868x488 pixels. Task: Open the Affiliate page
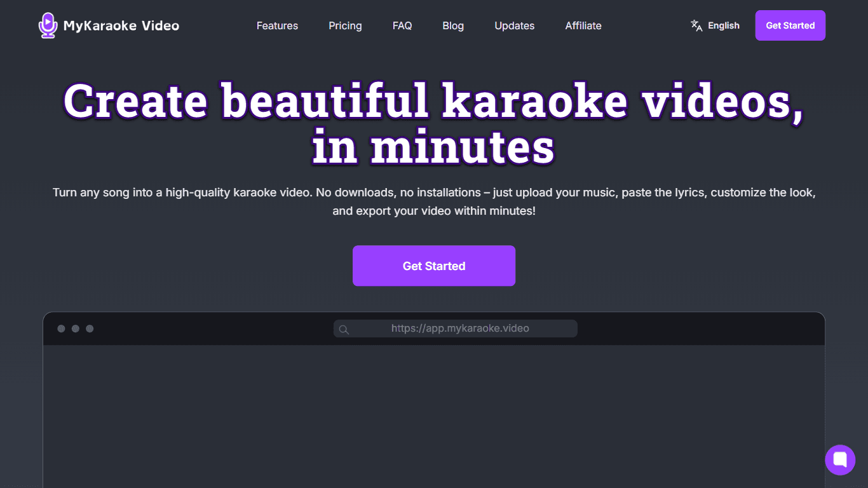tap(583, 25)
